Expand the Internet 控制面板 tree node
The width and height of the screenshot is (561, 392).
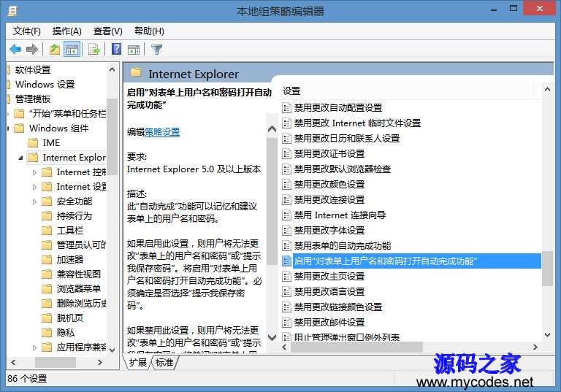35,172
